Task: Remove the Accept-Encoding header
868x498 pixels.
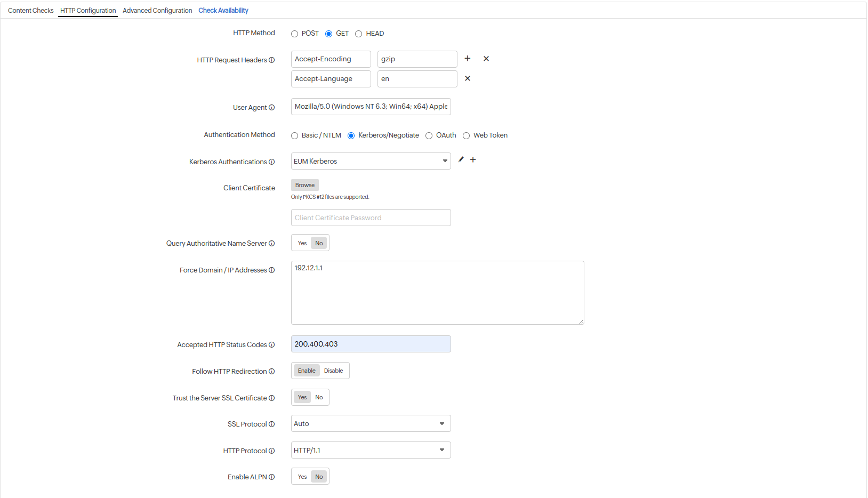Action: (486, 59)
